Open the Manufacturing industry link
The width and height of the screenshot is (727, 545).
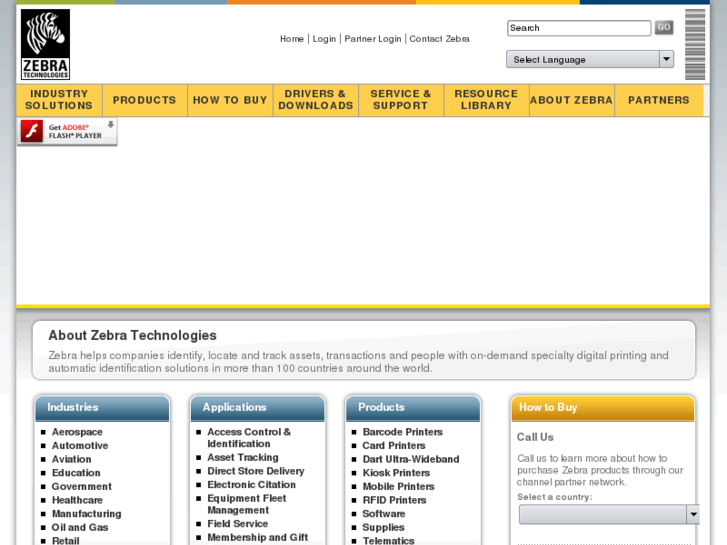[x=86, y=514]
